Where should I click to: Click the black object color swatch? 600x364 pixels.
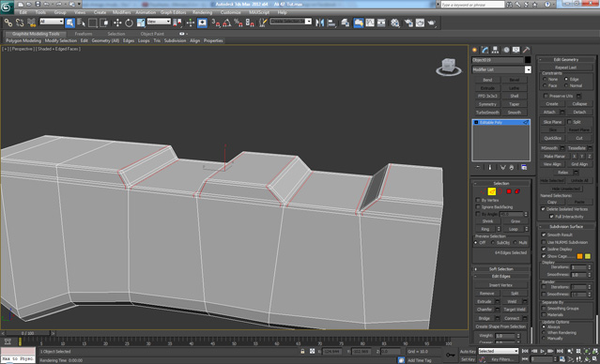528,60
